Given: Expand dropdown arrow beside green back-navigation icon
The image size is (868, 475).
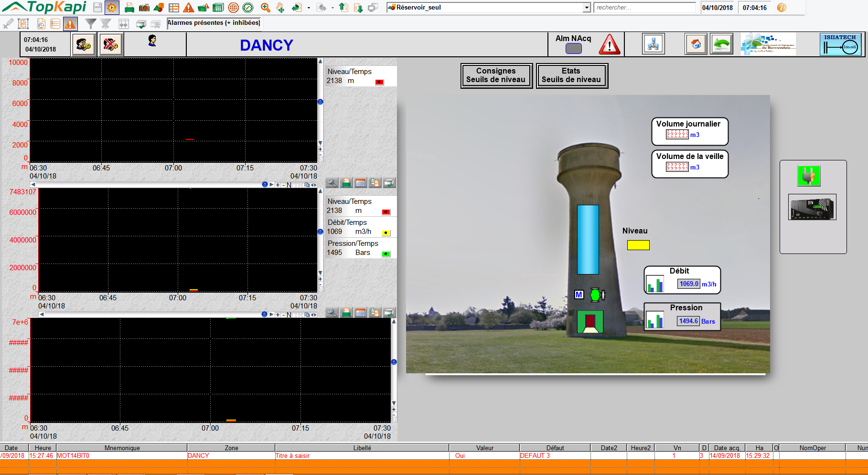Looking at the screenshot, I should point(309,8).
